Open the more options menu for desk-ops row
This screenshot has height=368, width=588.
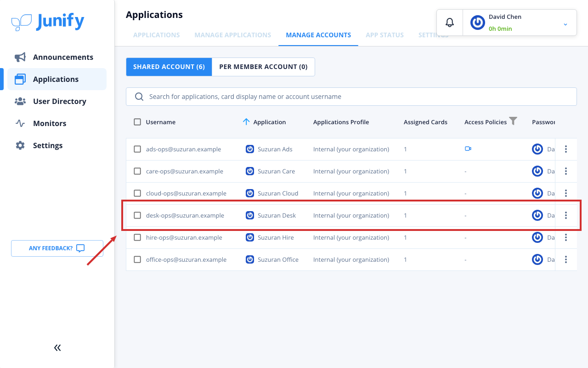click(x=566, y=215)
